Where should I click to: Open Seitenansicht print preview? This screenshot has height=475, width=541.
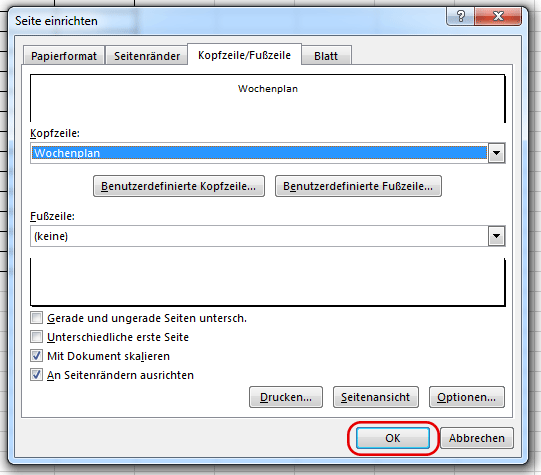click(376, 397)
